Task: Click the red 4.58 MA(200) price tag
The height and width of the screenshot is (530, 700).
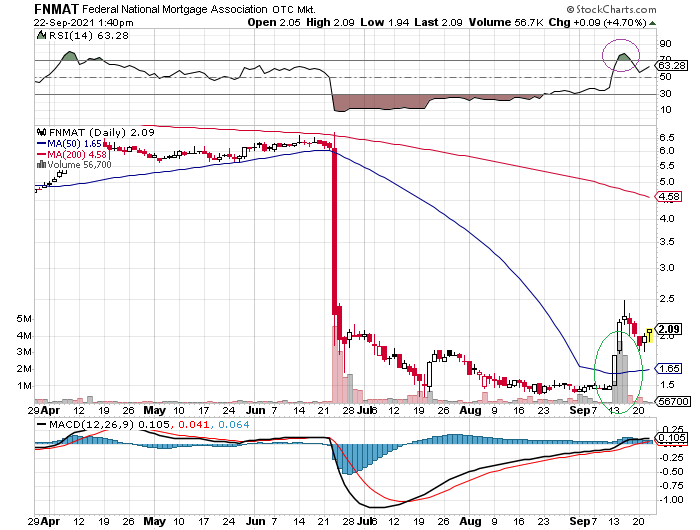Action: point(669,196)
